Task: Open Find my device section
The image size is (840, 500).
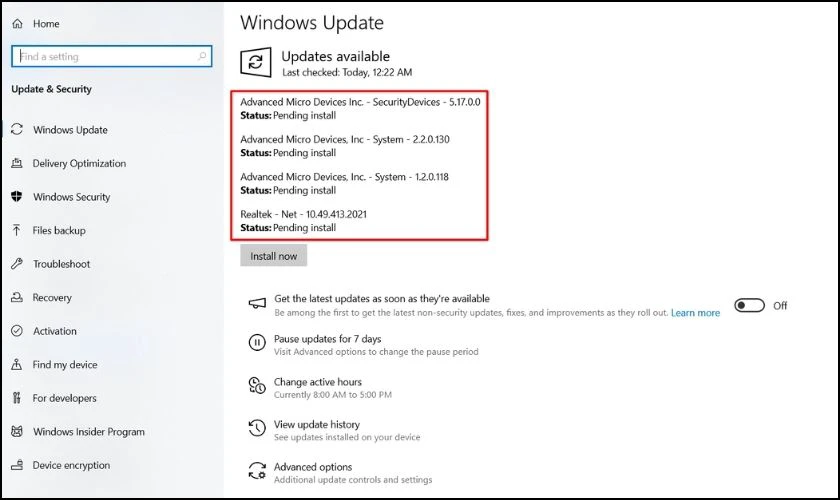Action: coord(65,364)
